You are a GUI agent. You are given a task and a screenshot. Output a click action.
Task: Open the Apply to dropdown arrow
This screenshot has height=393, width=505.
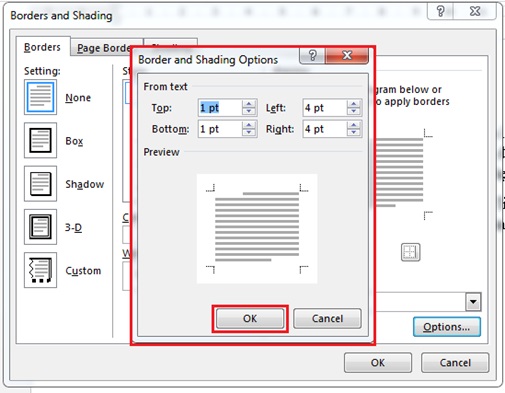point(473,302)
